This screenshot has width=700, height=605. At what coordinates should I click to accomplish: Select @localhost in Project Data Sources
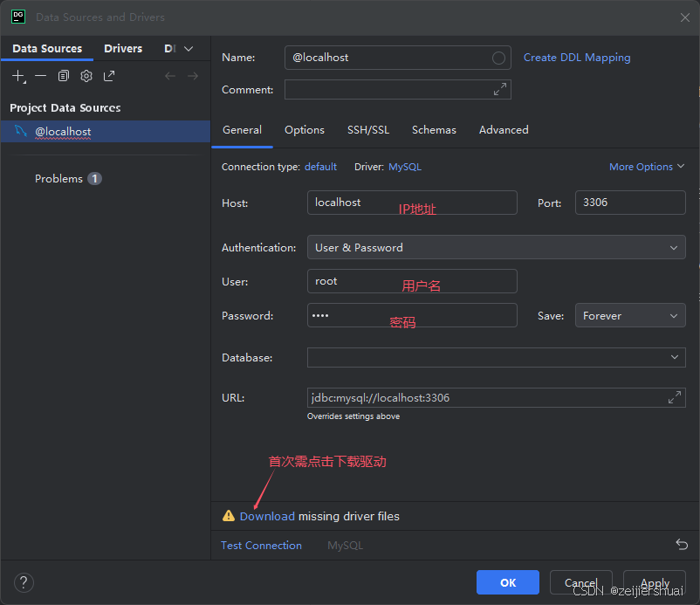[x=106, y=131]
